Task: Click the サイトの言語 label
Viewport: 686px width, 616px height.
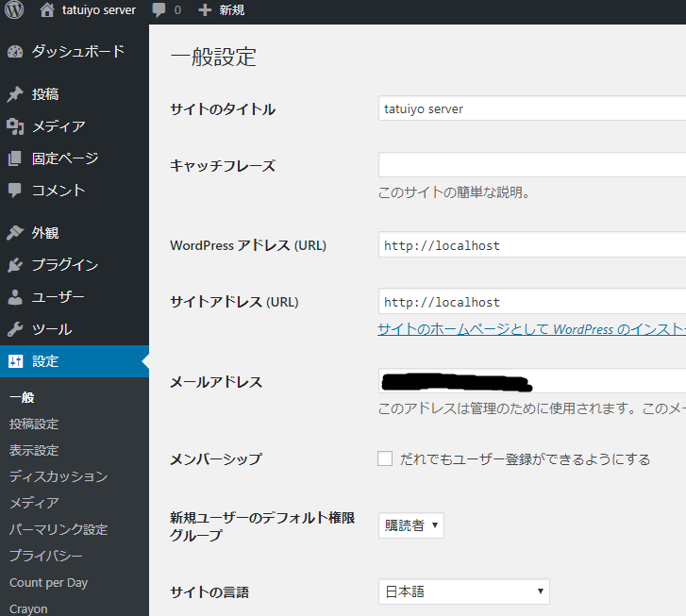Action: (x=209, y=592)
